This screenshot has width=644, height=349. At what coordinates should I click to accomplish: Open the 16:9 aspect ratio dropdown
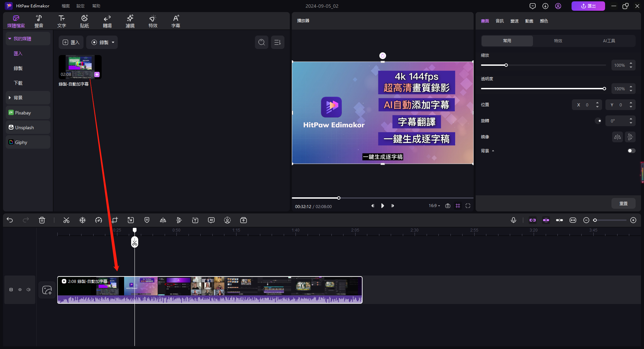tap(434, 206)
